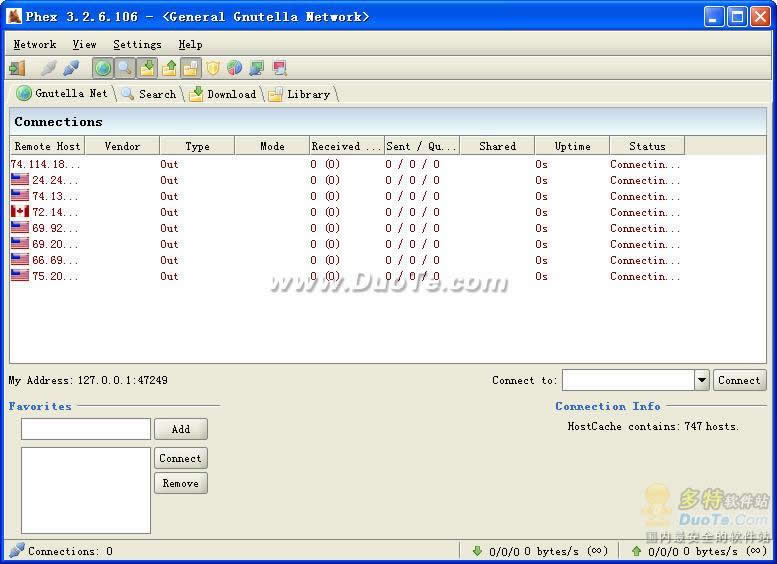Screen dimensions: 777x564
Task: Click Connect button beside Connect to field
Action: coord(739,380)
